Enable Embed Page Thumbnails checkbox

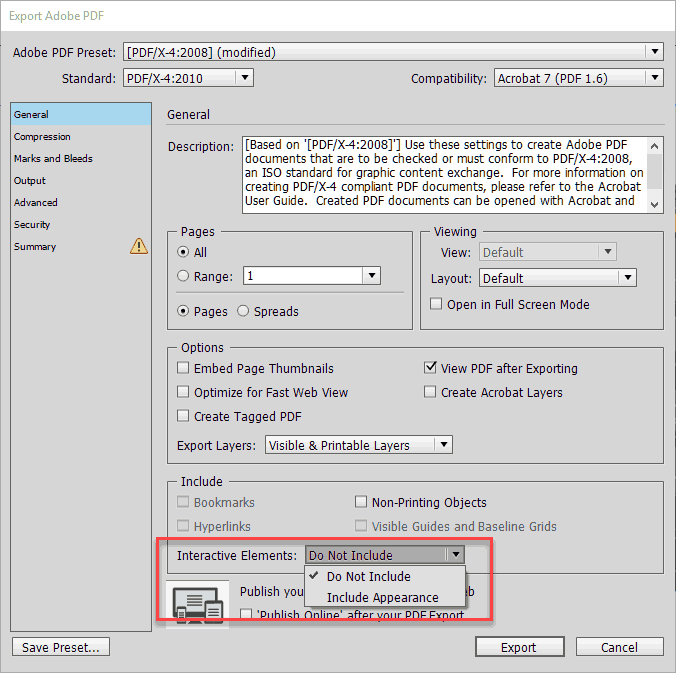pos(183,368)
